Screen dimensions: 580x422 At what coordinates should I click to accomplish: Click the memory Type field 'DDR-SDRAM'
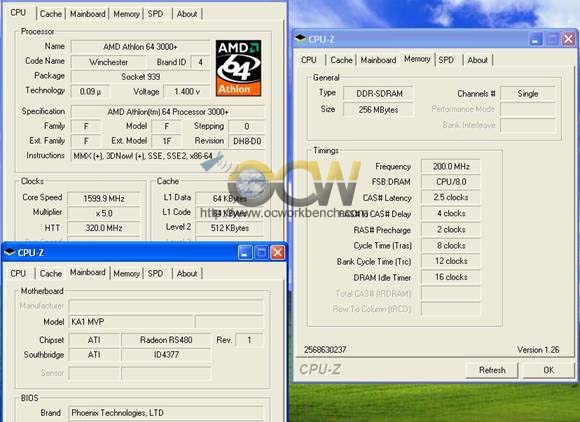click(x=379, y=94)
